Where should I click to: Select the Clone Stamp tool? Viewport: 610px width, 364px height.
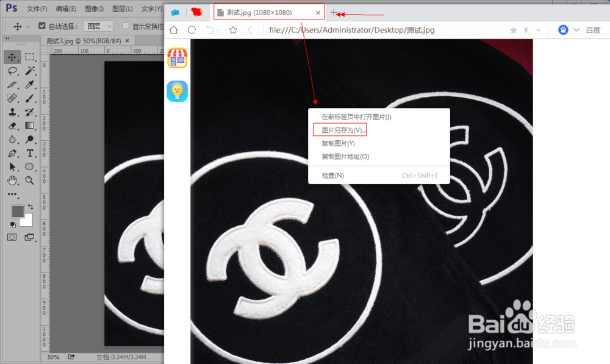tap(12, 112)
